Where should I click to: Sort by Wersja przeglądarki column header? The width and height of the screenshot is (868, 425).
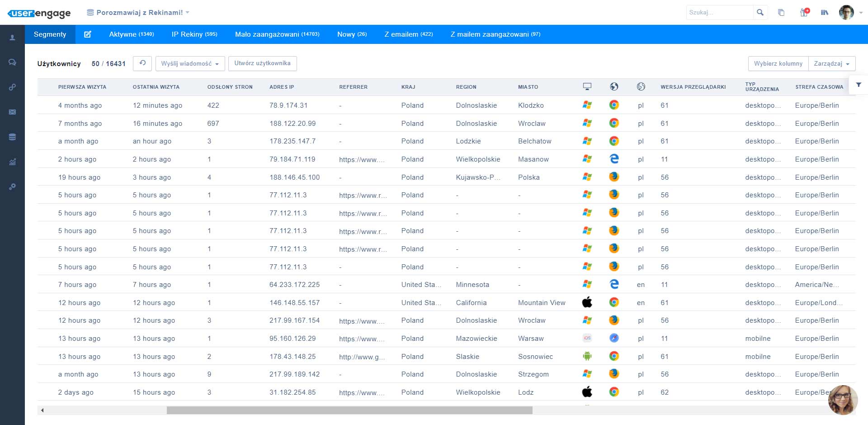point(693,87)
